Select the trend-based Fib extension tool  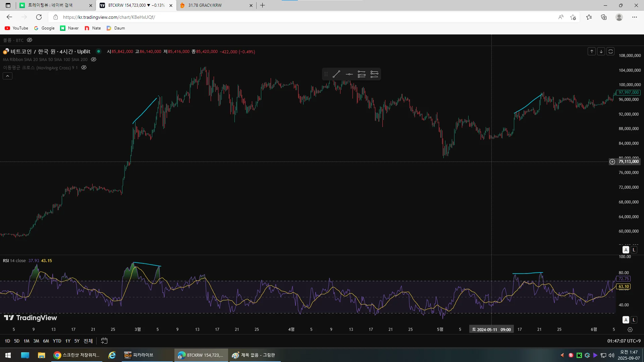[x=374, y=74]
